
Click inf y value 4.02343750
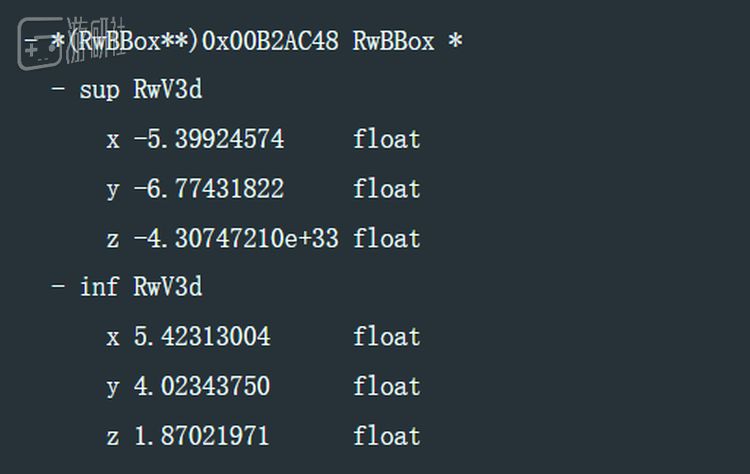click(202, 386)
